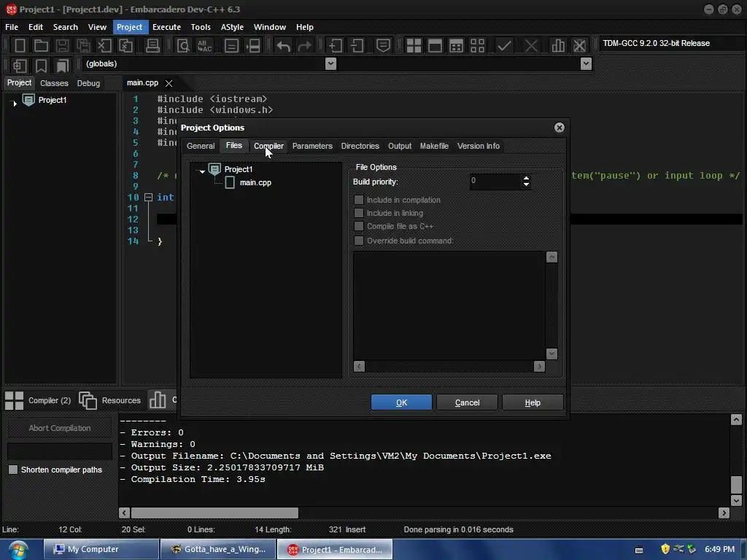Open the Parameters tab

click(x=312, y=146)
